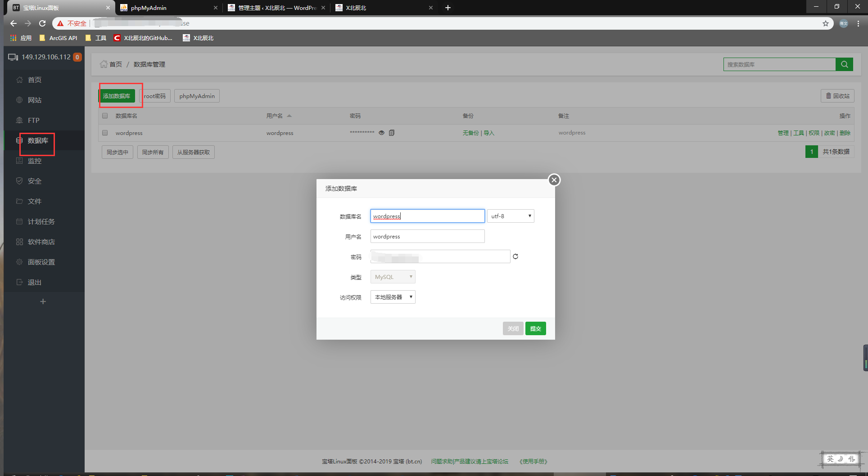This screenshot has height=476, width=868.
Task: Click 权限 link for wordpress database
Action: [814, 133]
